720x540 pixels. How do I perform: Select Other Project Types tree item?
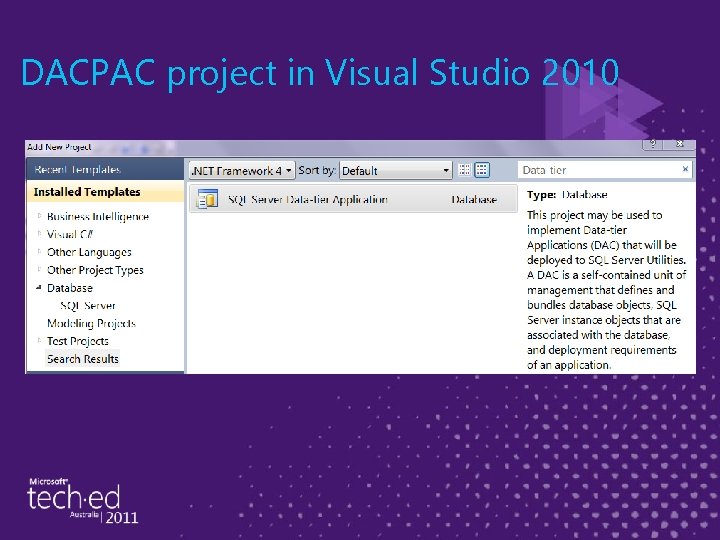tap(95, 270)
